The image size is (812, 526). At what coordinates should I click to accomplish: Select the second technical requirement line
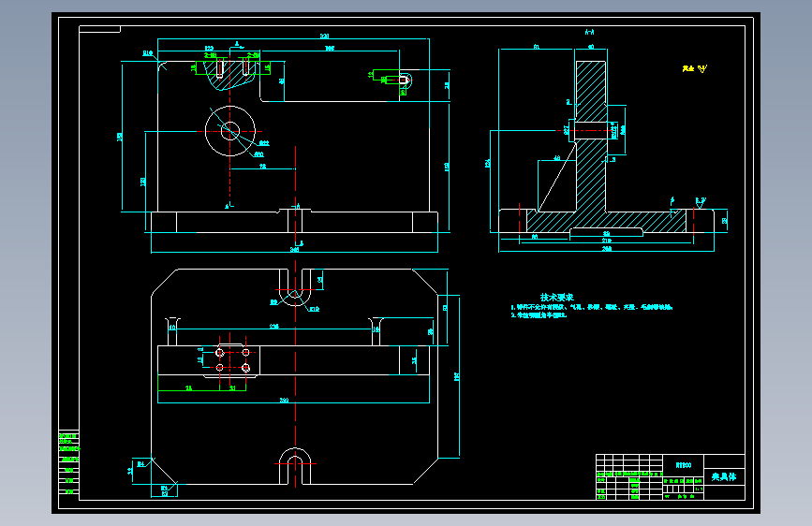[x=539, y=314]
